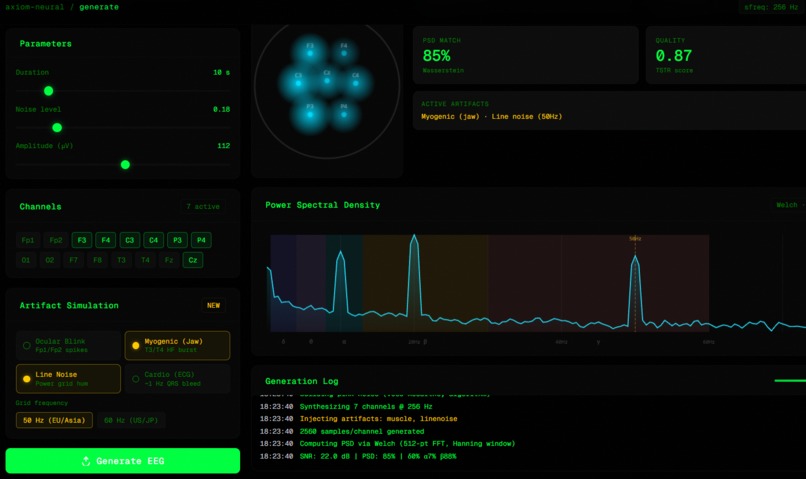The width and height of the screenshot is (806, 479).
Task: Click log line 'Synthesizing 7 channels @ 256 Hz'
Action: [366, 407]
